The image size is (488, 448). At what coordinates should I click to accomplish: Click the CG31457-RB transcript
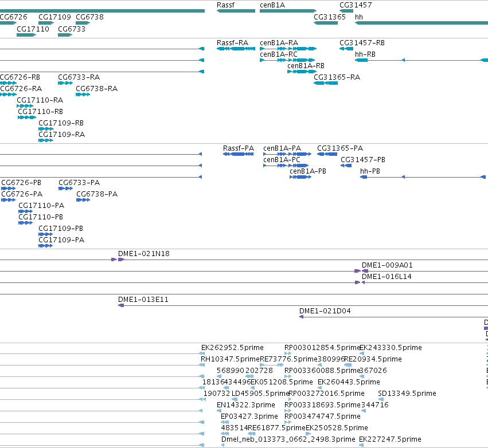[x=346, y=49]
